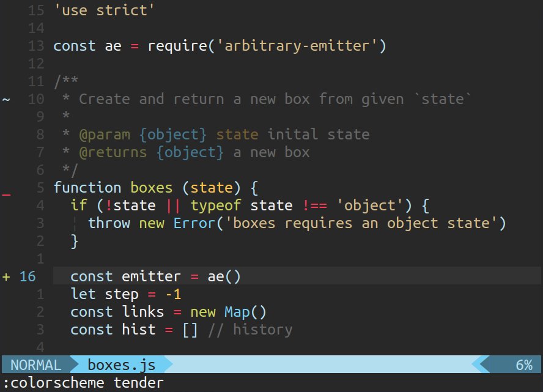Click the '[]' array literal

tap(190, 330)
